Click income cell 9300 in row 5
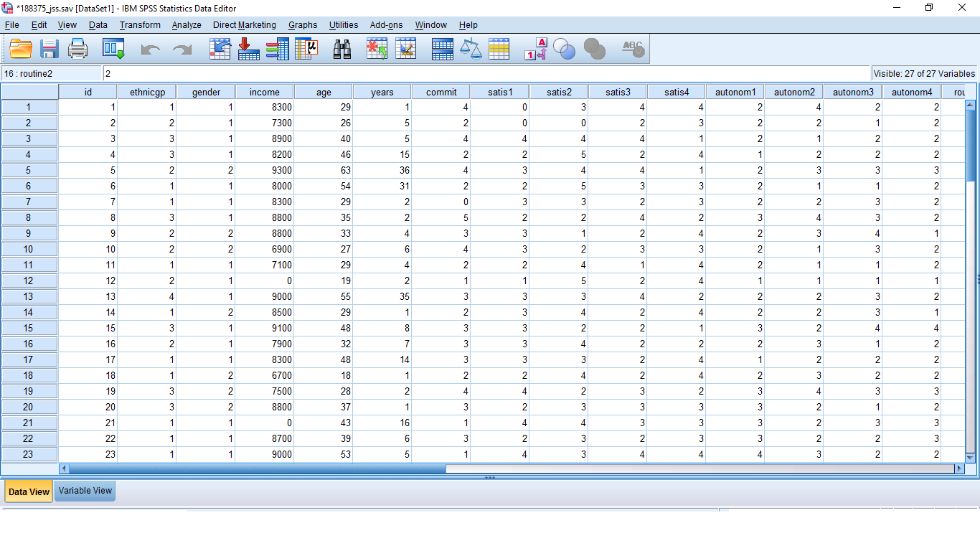 point(264,170)
